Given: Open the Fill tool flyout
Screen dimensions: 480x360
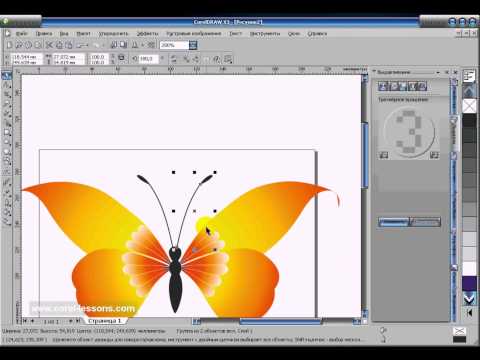Looking at the screenshot, I should (6, 212).
